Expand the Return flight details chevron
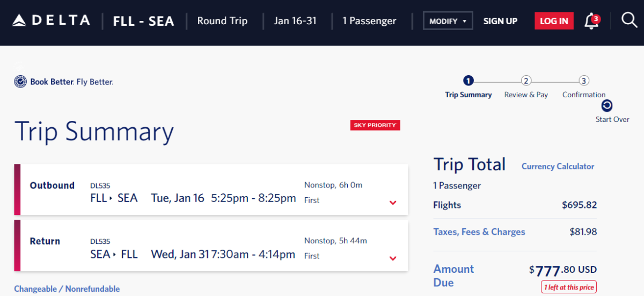The width and height of the screenshot is (644, 296). pos(393,258)
